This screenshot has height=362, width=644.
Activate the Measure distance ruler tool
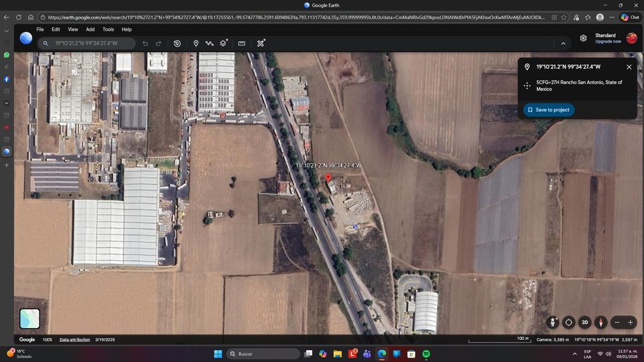[241, 43]
